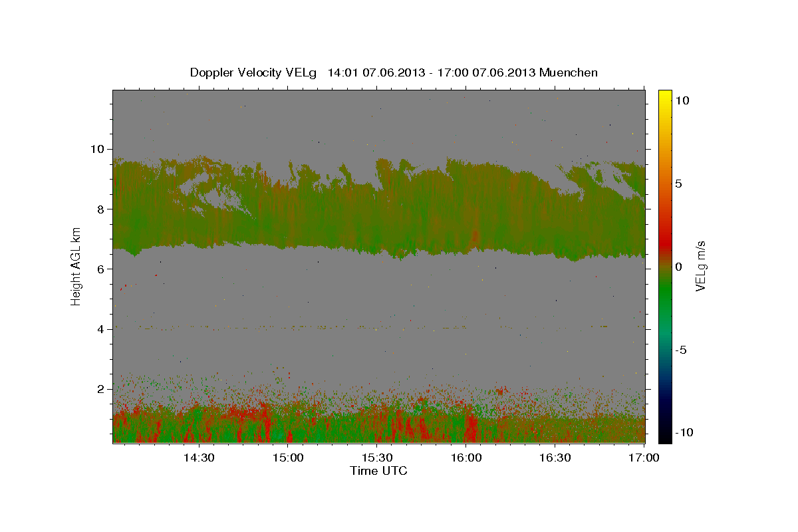The height and width of the screenshot is (532, 798).
Task: Click the height tick label 10
Action: pyautogui.click(x=97, y=149)
